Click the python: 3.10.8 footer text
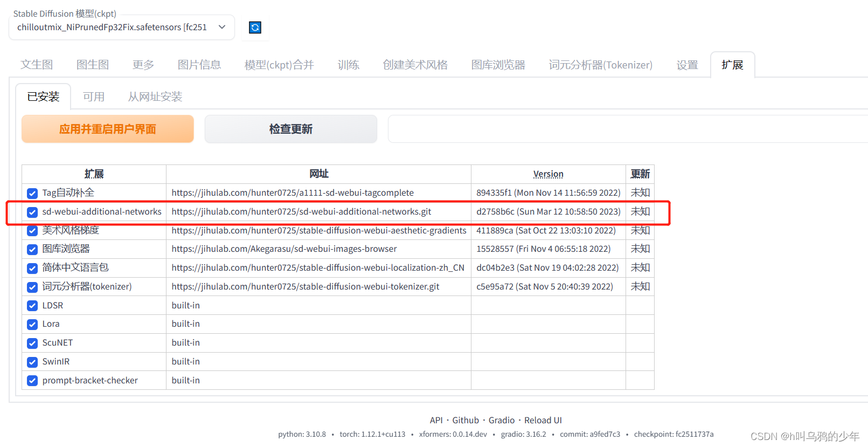 (x=302, y=435)
